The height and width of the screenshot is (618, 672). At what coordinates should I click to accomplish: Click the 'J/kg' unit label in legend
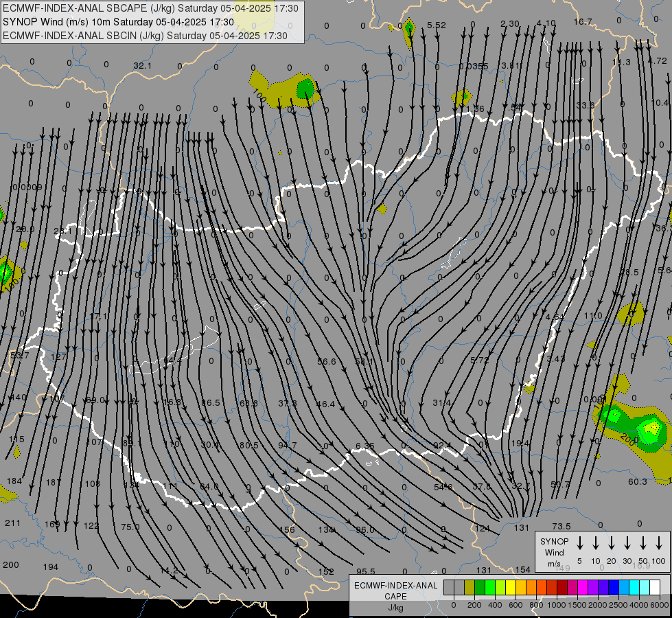coord(395,608)
